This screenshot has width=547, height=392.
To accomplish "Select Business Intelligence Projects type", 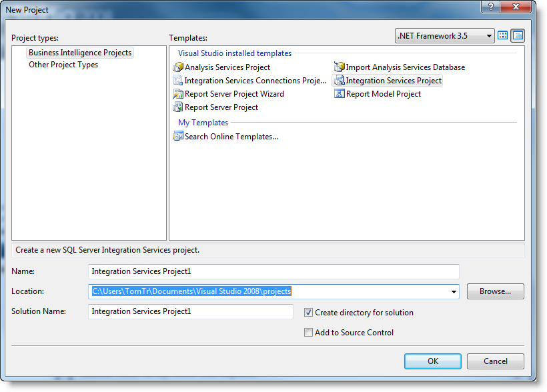I will point(80,53).
